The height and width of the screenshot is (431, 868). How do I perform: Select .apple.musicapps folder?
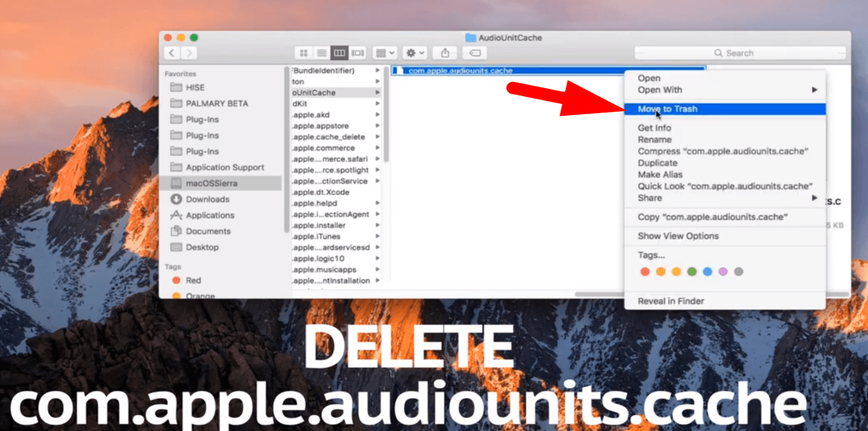click(x=337, y=270)
